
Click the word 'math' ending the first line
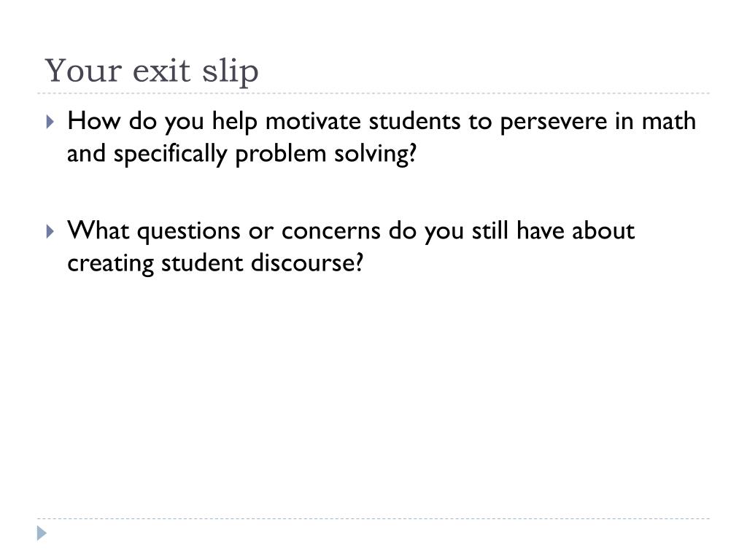pyautogui.click(x=669, y=120)
